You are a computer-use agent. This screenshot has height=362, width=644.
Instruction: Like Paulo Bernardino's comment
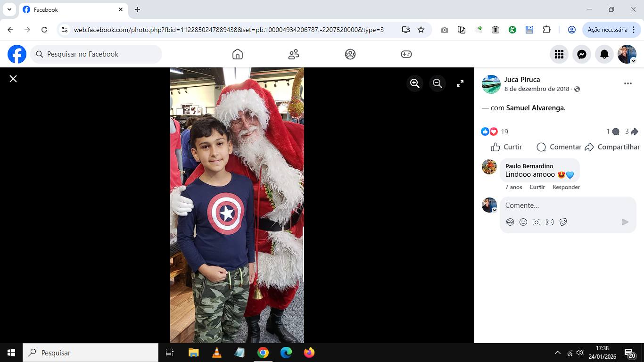coord(537,187)
